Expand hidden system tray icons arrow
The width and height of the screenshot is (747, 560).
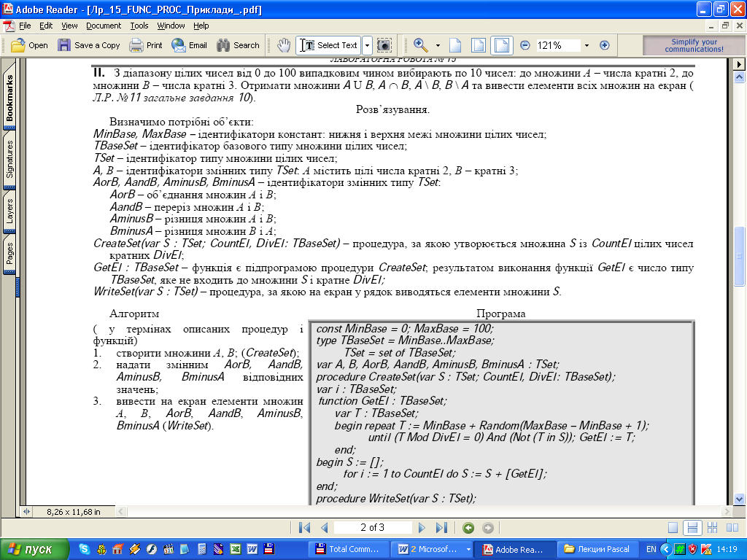(665, 549)
